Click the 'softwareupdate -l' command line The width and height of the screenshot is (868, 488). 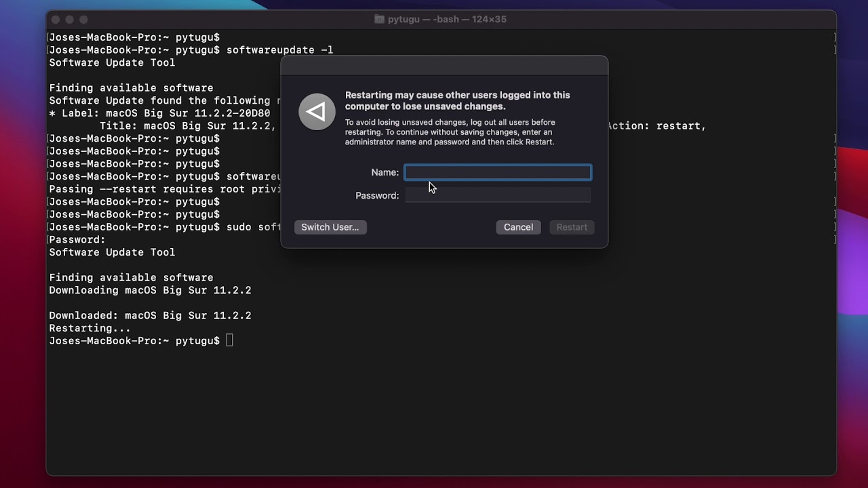click(x=191, y=50)
